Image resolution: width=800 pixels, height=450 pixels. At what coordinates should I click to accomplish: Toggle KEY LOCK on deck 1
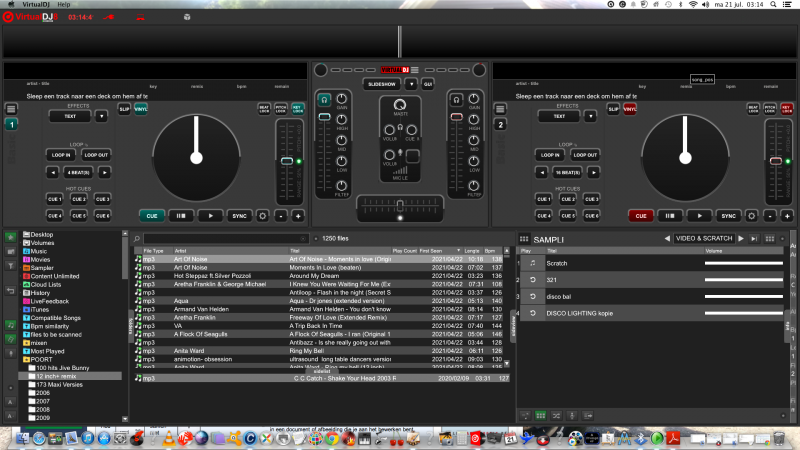[297, 109]
